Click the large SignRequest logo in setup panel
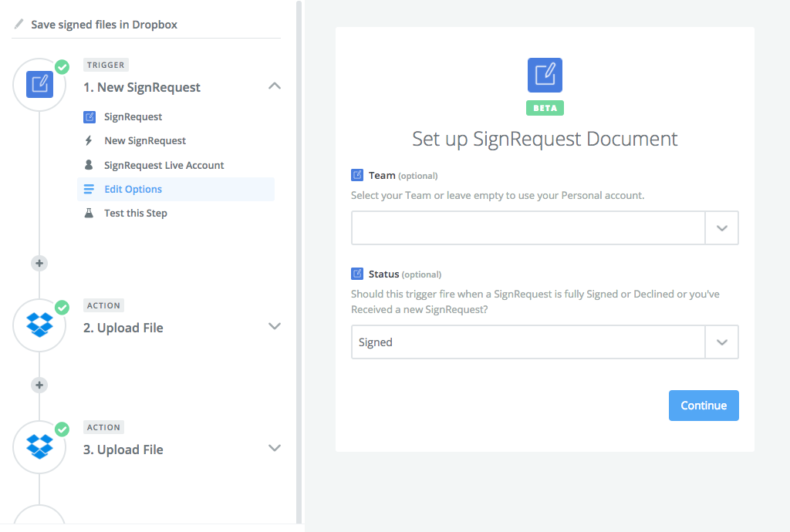 tap(545, 75)
